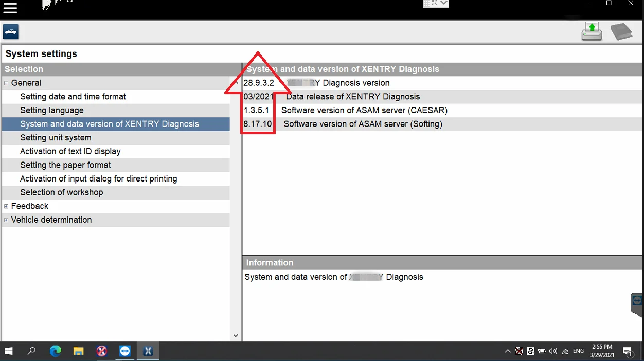Open the gray book help icon

click(621, 32)
